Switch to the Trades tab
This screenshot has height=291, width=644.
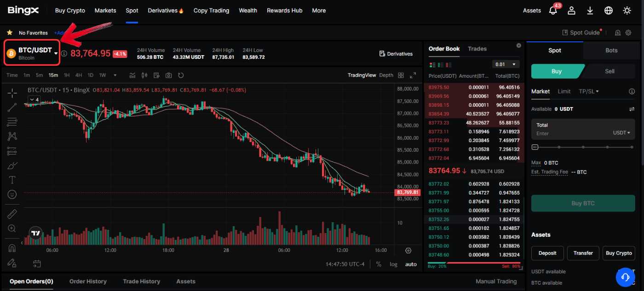tap(477, 49)
